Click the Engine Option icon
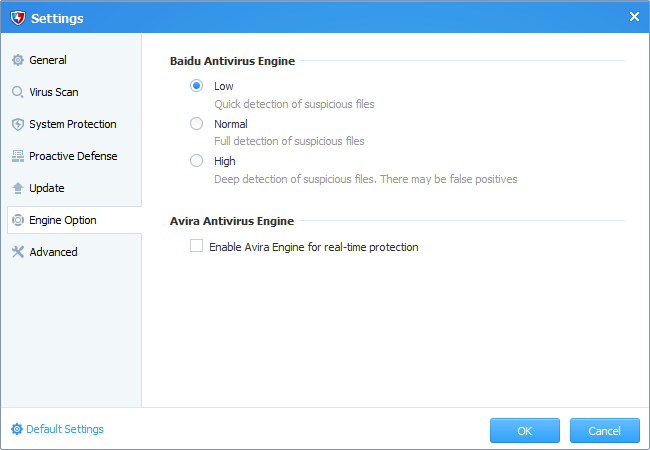Image resolution: width=650 pixels, height=450 pixels. pyautogui.click(x=18, y=220)
